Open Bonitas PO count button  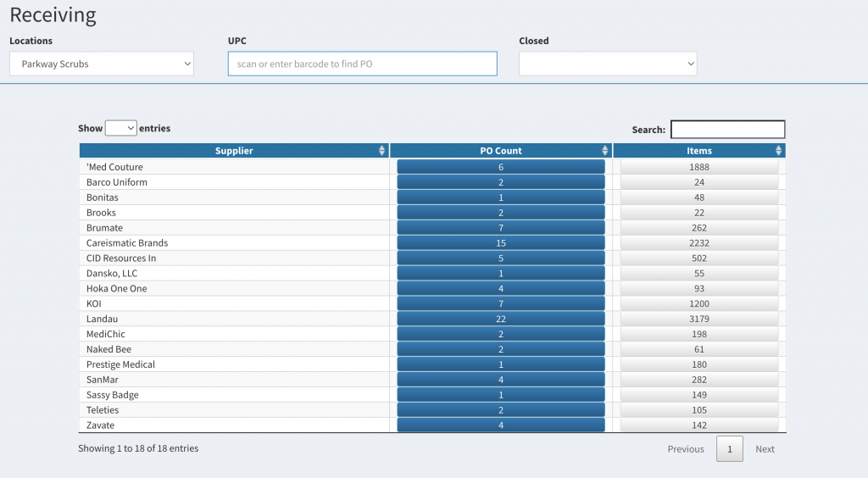pos(501,197)
